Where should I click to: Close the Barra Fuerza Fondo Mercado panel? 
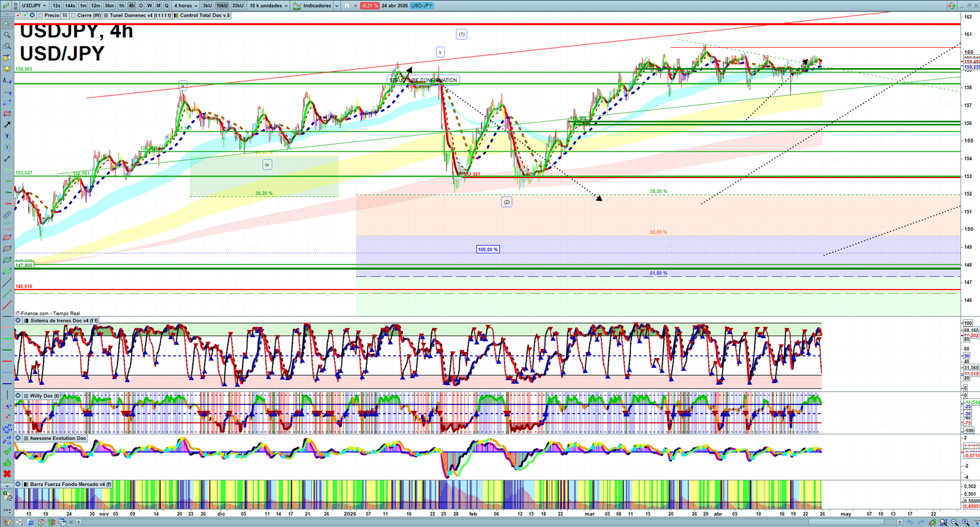18,484
